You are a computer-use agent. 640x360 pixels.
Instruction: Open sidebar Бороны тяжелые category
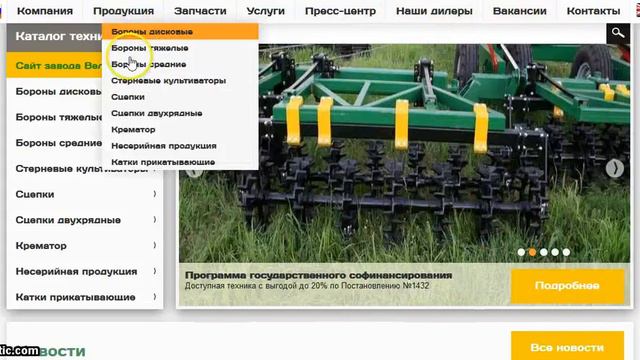click(x=59, y=117)
